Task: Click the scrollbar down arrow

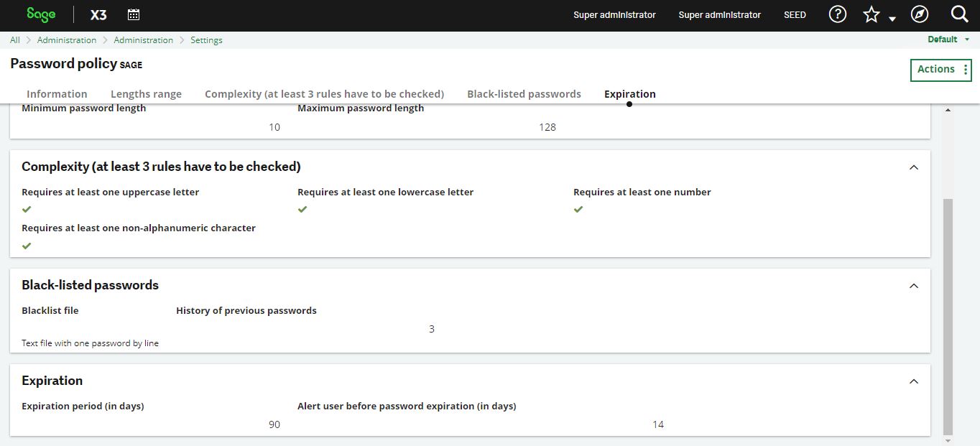Action: 948,440
